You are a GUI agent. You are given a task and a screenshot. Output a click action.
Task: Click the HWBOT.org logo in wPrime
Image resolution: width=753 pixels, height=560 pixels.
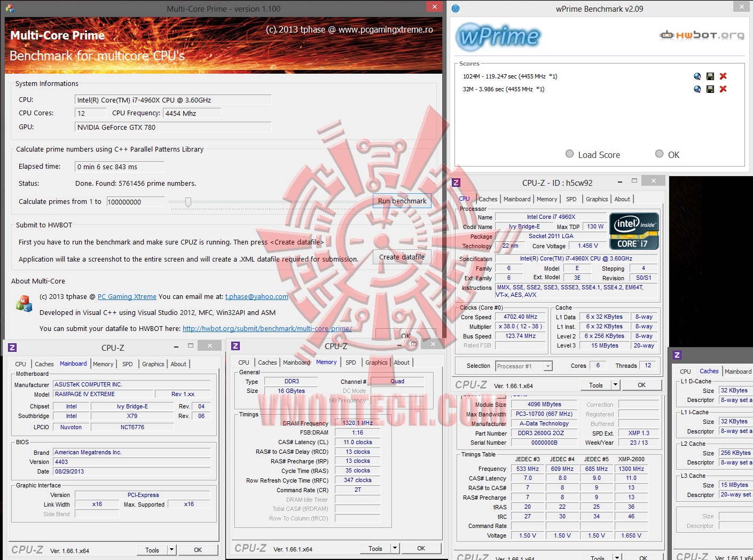(702, 35)
